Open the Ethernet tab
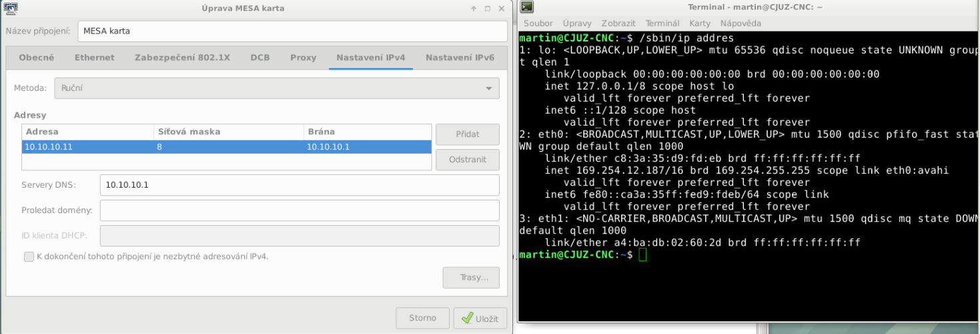Viewport: 980px width, 334px height. (x=94, y=57)
